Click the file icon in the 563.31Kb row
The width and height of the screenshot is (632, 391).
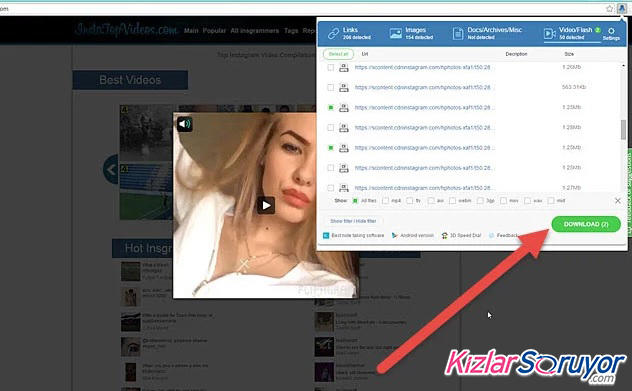click(344, 87)
